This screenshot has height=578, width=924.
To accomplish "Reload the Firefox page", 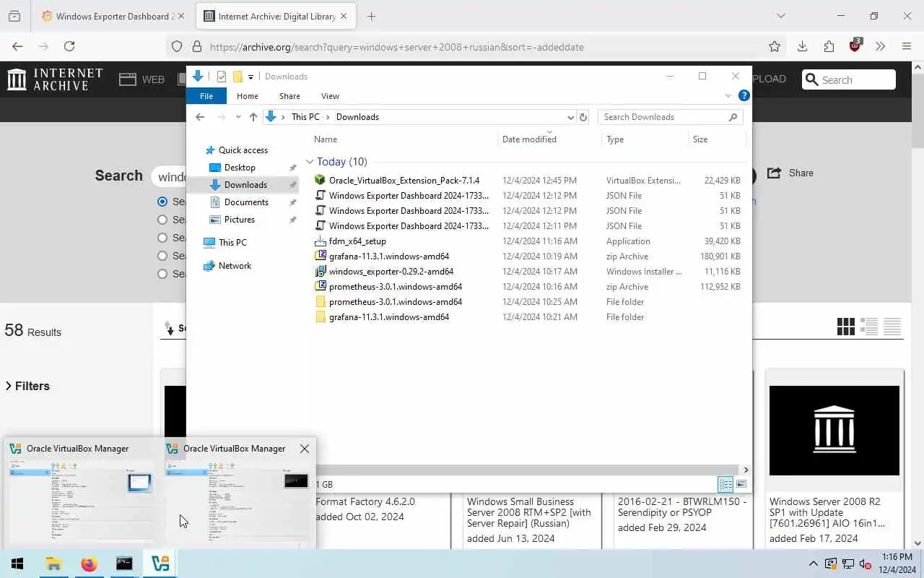I will pos(69,46).
